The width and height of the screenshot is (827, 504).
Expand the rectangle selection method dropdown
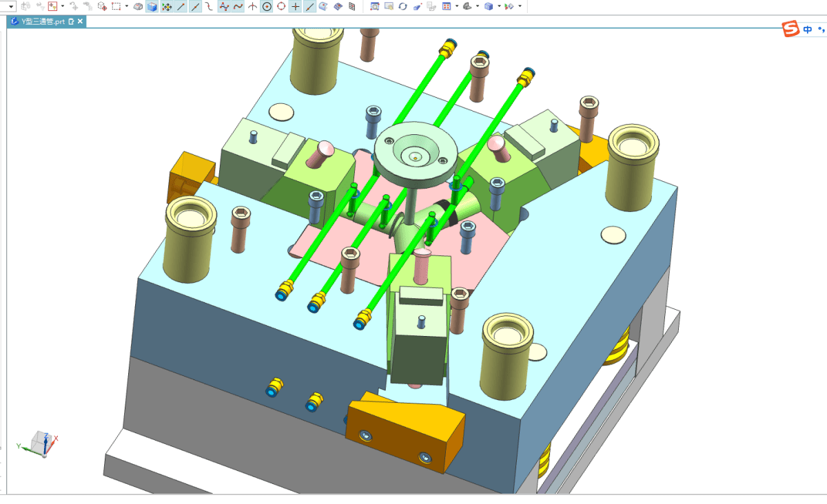coord(127,6)
